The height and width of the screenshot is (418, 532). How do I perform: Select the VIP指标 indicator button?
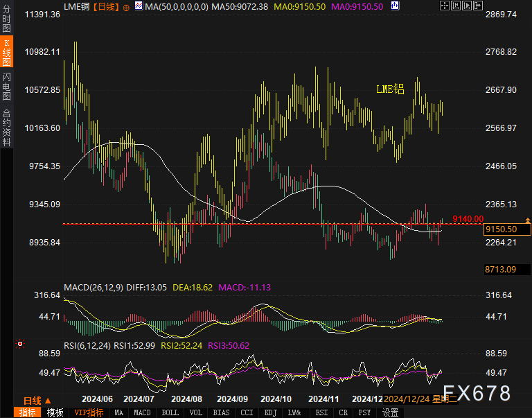89,412
